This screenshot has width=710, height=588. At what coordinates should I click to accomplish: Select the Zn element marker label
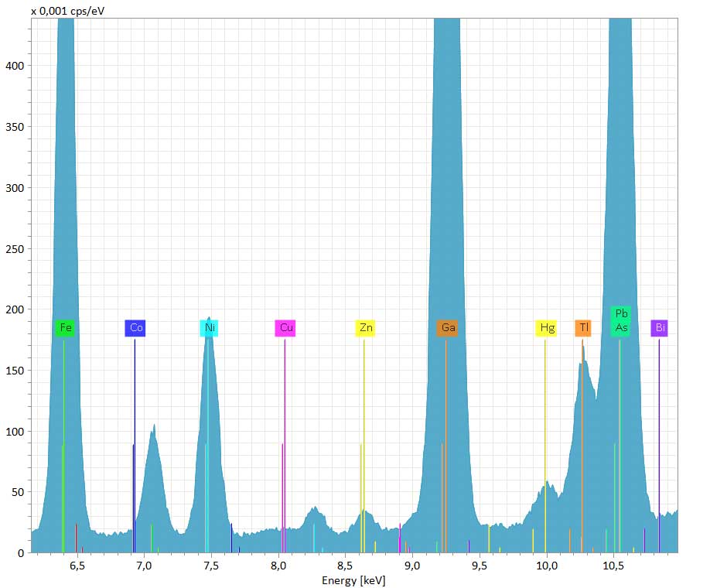pos(365,328)
